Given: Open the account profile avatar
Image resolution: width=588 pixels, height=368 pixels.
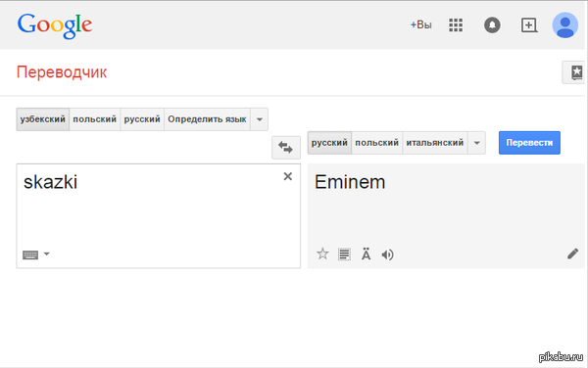Looking at the screenshot, I should click(x=564, y=25).
